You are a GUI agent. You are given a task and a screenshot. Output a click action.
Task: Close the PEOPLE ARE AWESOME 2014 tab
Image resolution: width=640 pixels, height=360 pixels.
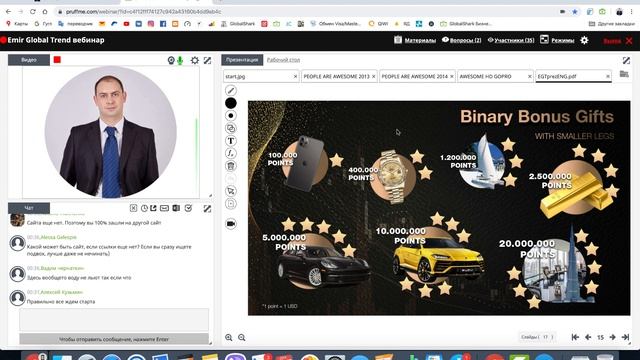pos(451,76)
